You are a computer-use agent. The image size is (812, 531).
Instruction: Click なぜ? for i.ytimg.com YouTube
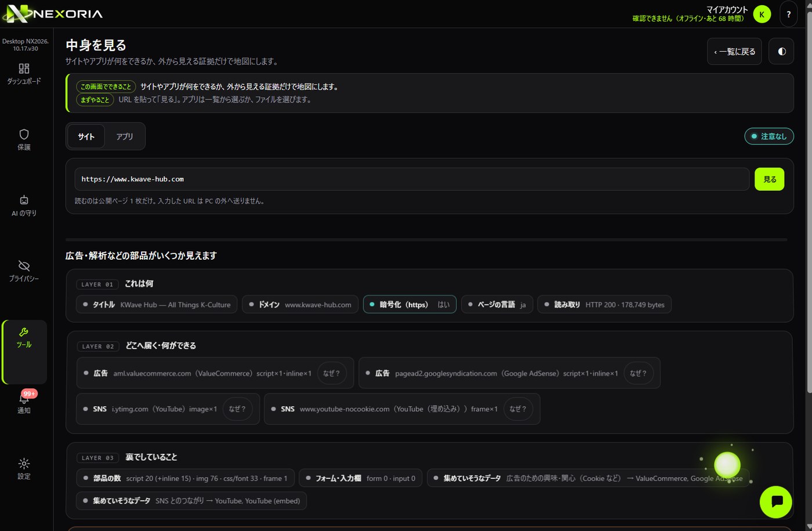[x=237, y=409]
